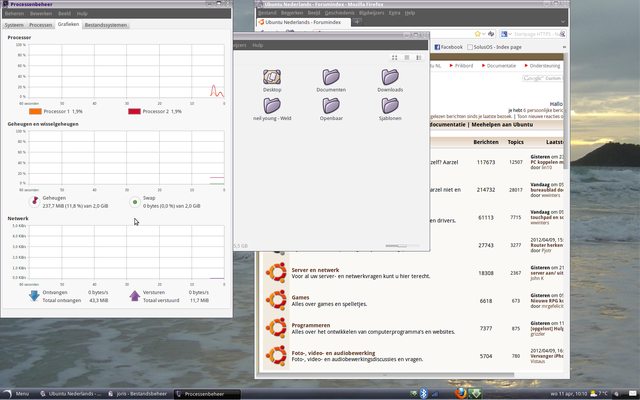Follow the Prikbord link

coord(464,65)
